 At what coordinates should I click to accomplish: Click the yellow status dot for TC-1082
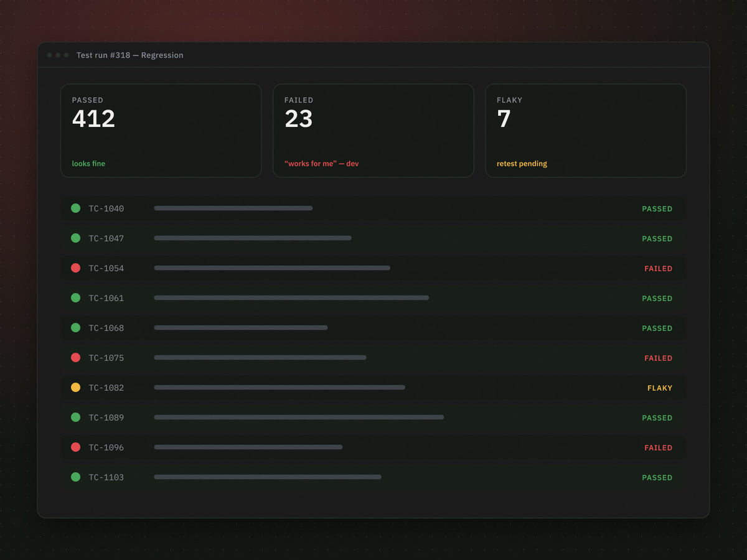click(x=75, y=388)
